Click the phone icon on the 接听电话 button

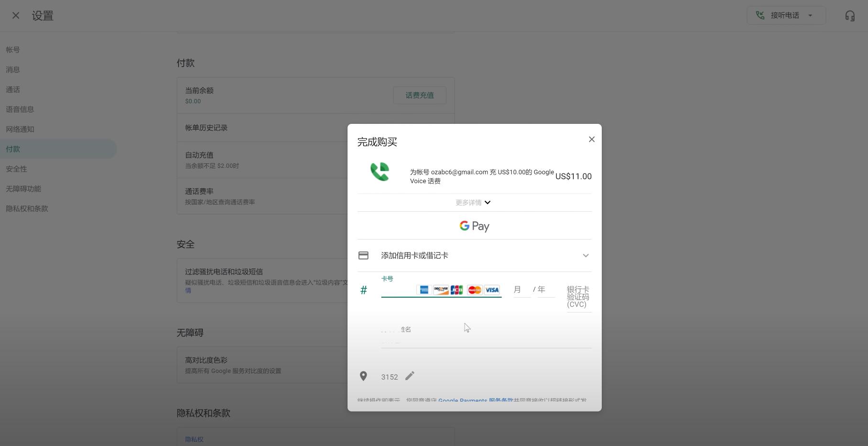(x=760, y=15)
